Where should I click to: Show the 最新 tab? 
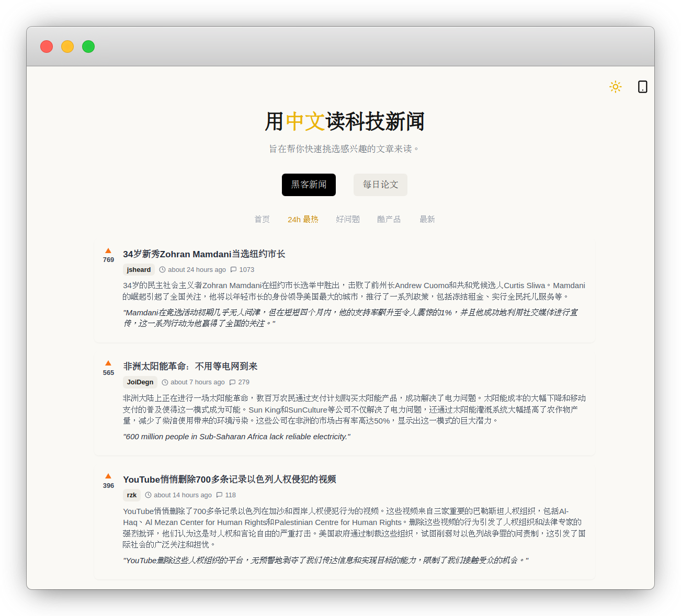(427, 219)
